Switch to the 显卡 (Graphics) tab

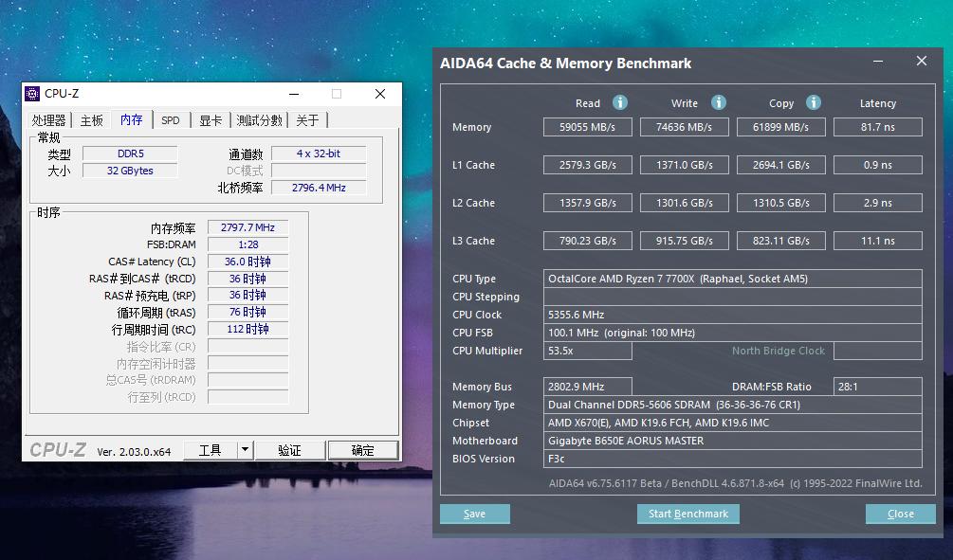[x=209, y=118]
